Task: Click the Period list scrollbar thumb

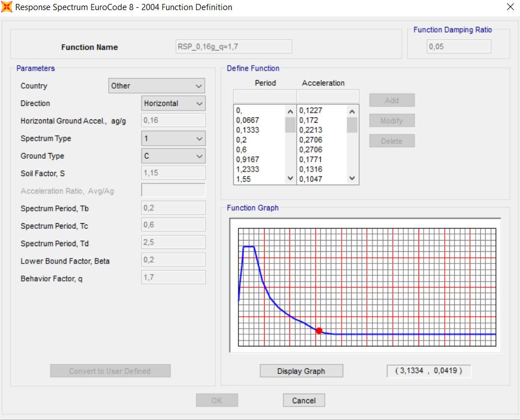Action: pos(290,125)
